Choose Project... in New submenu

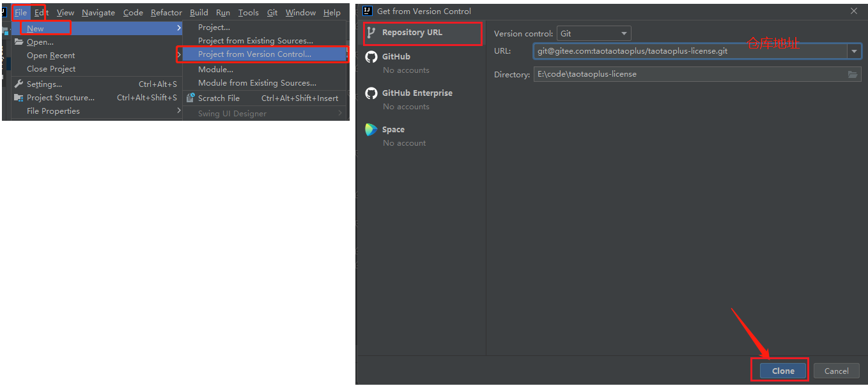tap(265, 27)
